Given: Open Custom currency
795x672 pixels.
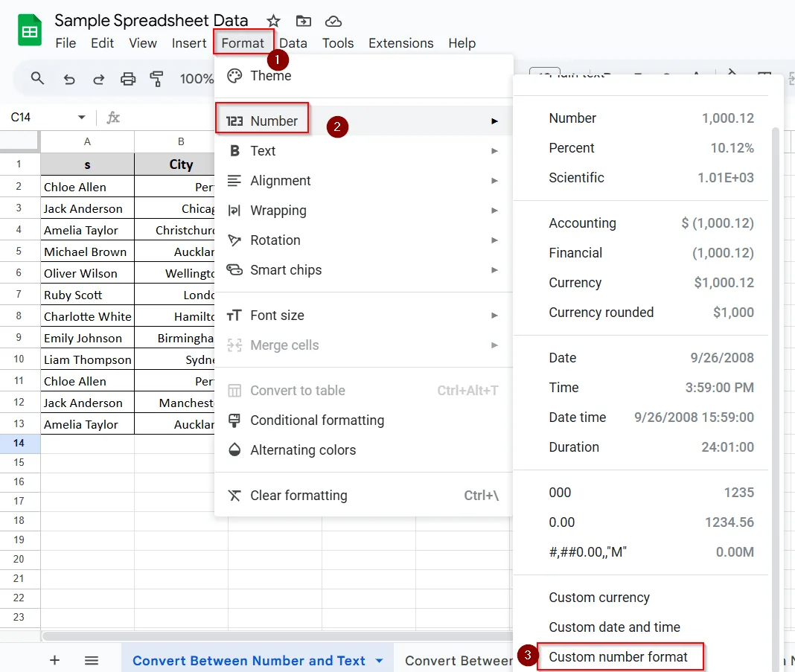Looking at the screenshot, I should point(641,598).
